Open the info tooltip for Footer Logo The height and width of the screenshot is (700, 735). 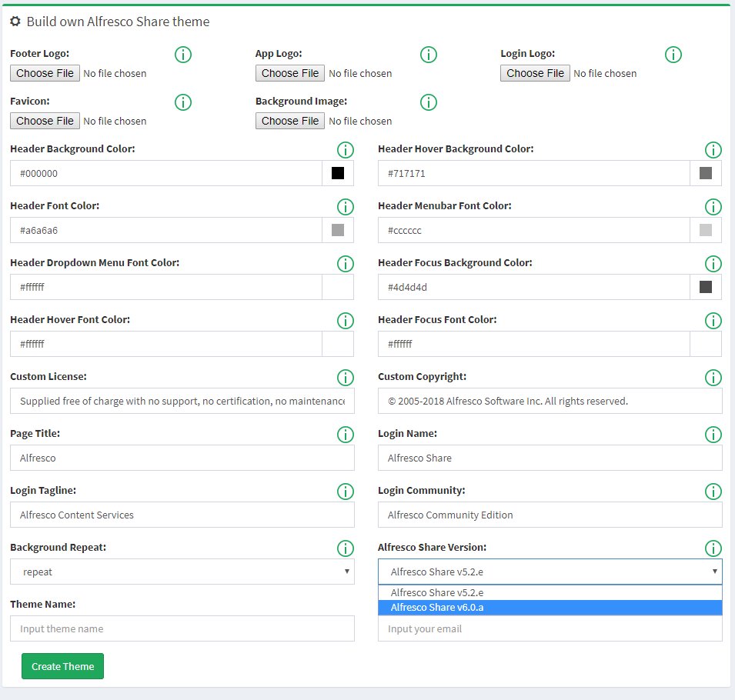click(x=182, y=55)
